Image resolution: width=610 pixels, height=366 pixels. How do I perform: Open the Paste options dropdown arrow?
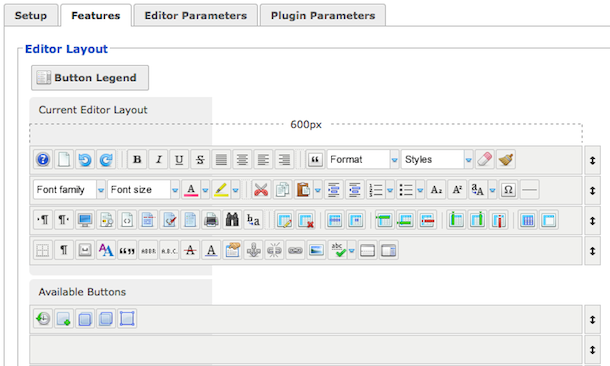click(x=318, y=190)
